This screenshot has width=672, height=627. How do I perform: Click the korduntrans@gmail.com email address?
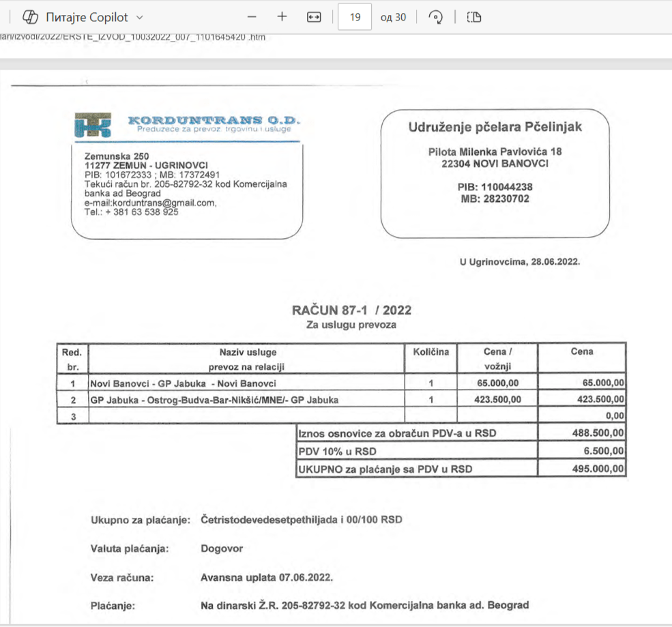click(x=150, y=203)
